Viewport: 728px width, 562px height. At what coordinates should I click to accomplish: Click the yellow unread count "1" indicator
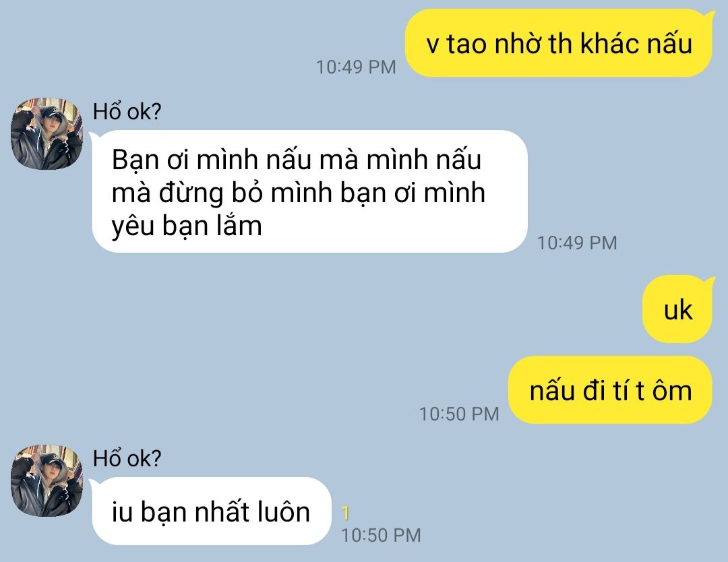[345, 513]
